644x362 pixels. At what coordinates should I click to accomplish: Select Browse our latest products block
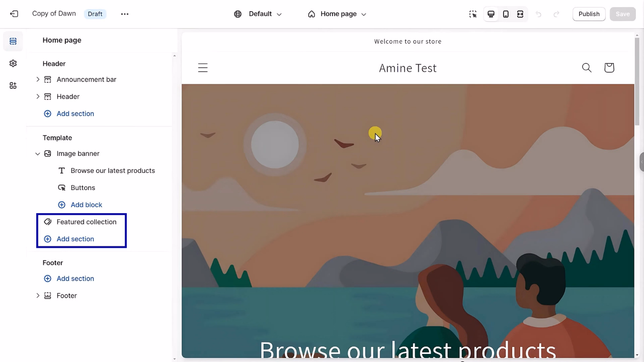point(113,170)
